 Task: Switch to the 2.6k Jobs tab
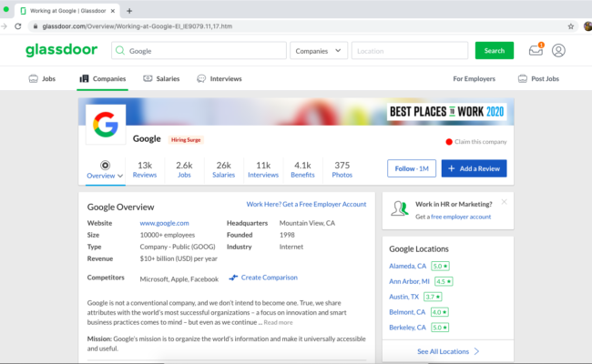tap(184, 170)
